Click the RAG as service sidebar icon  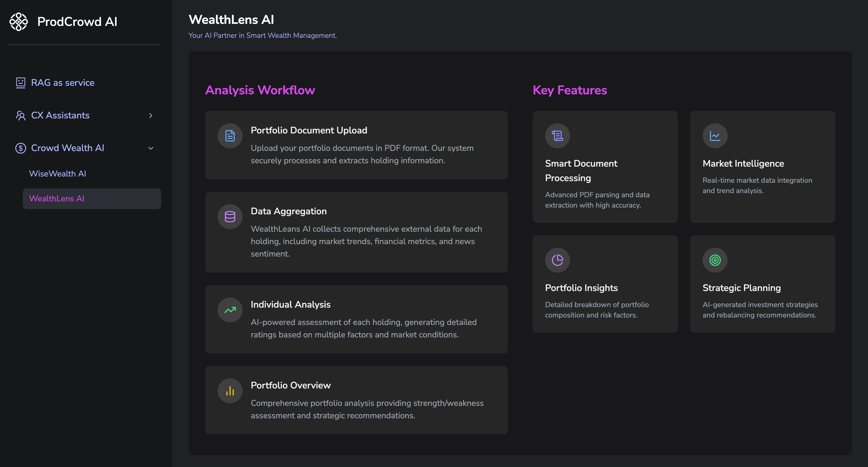(x=20, y=83)
